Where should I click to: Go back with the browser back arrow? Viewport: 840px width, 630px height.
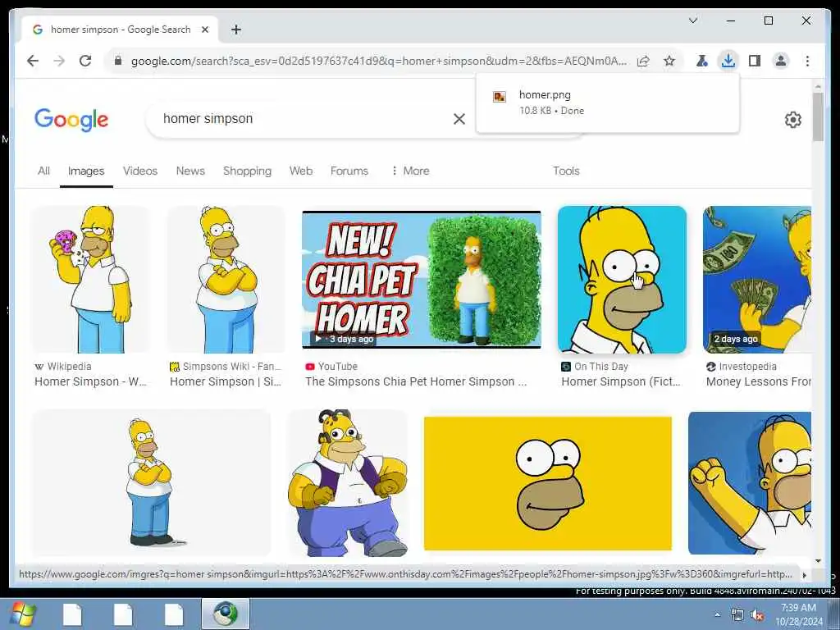point(33,61)
